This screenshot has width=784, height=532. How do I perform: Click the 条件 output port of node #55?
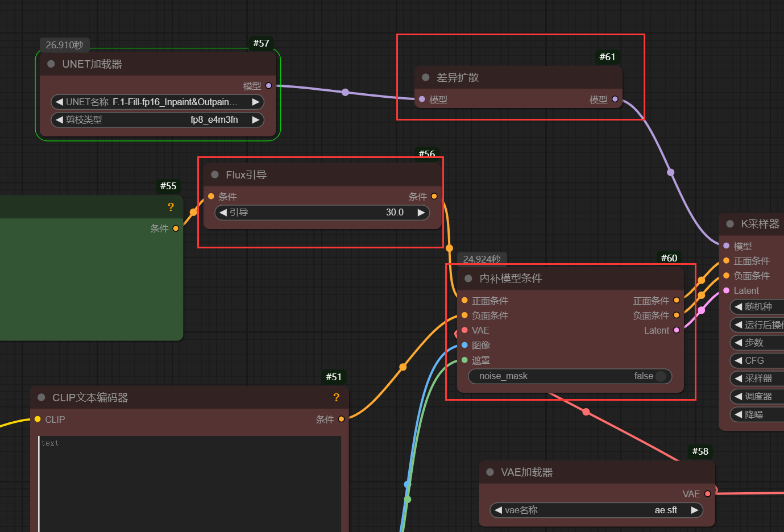(176, 228)
